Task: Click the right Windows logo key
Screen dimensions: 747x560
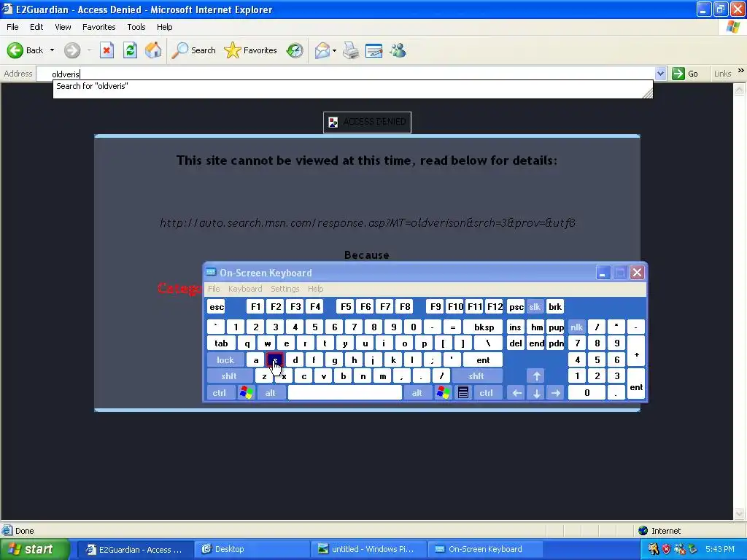Action: click(x=443, y=393)
